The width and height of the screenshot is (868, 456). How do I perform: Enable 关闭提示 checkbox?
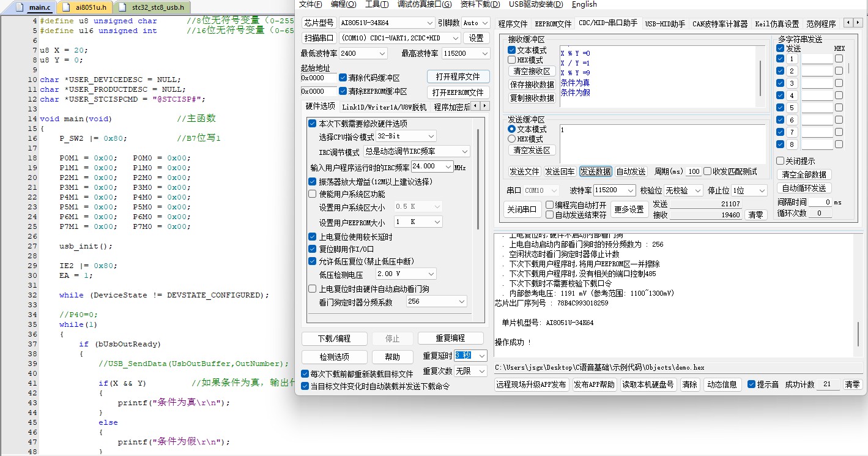(780, 161)
